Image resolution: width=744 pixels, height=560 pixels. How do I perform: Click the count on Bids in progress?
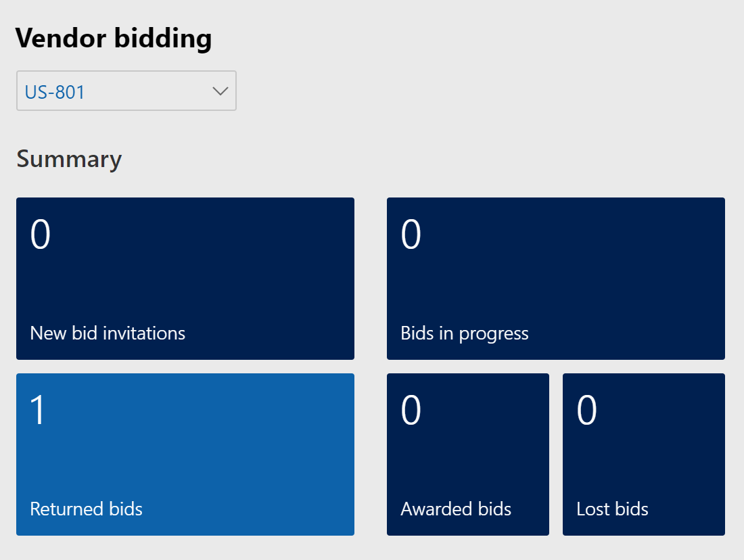click(411, 235)
